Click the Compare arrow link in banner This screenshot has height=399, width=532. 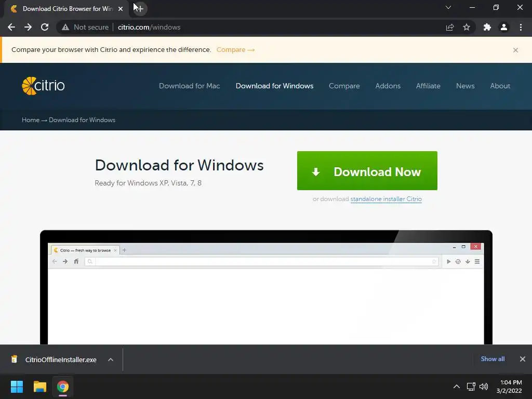point(235,49)
